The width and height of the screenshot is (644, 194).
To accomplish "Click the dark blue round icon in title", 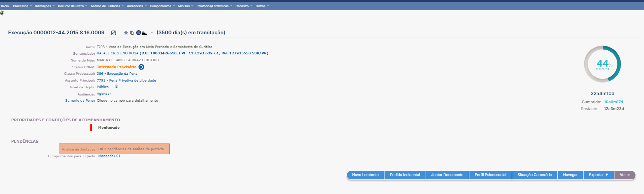I will click(x=138, y=33).
